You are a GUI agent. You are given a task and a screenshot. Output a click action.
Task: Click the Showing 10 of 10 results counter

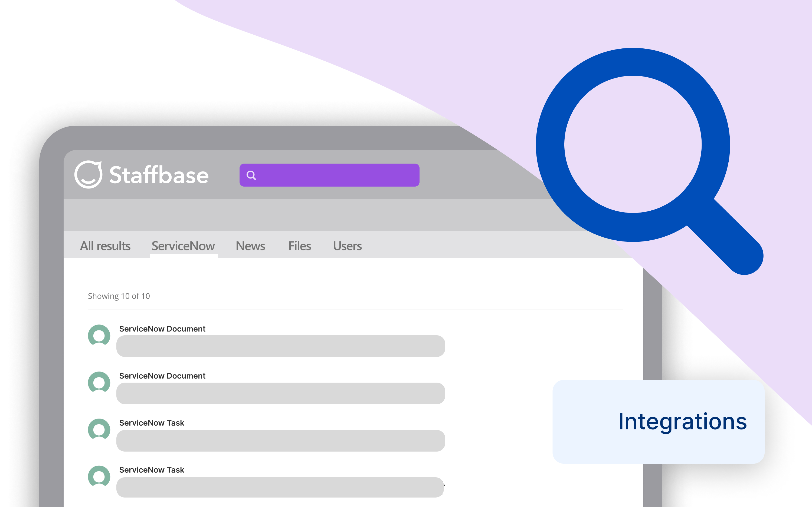click(119, 296)
